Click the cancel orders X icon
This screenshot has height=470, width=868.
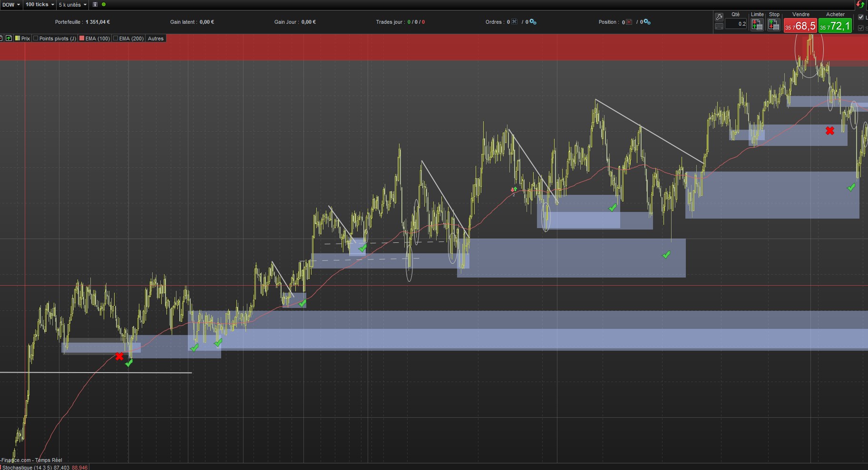pyautogui.click(x=515, y=22)
